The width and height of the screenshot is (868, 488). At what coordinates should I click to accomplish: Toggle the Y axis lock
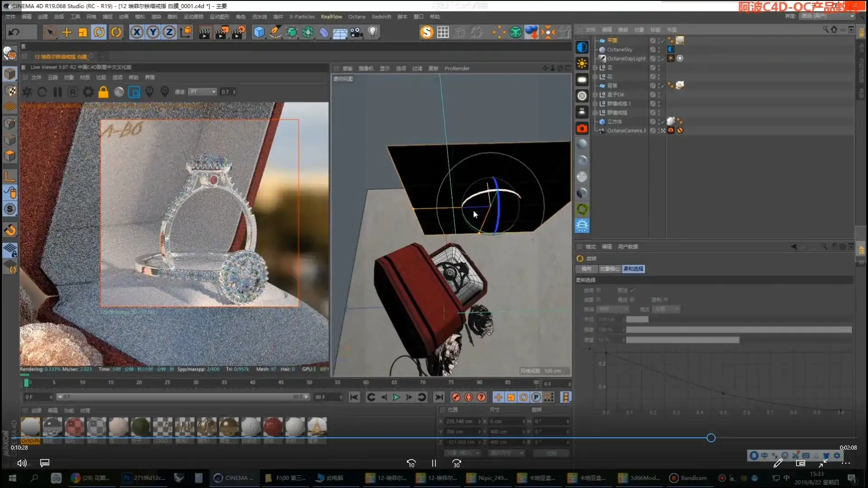(x=152, y=32)
